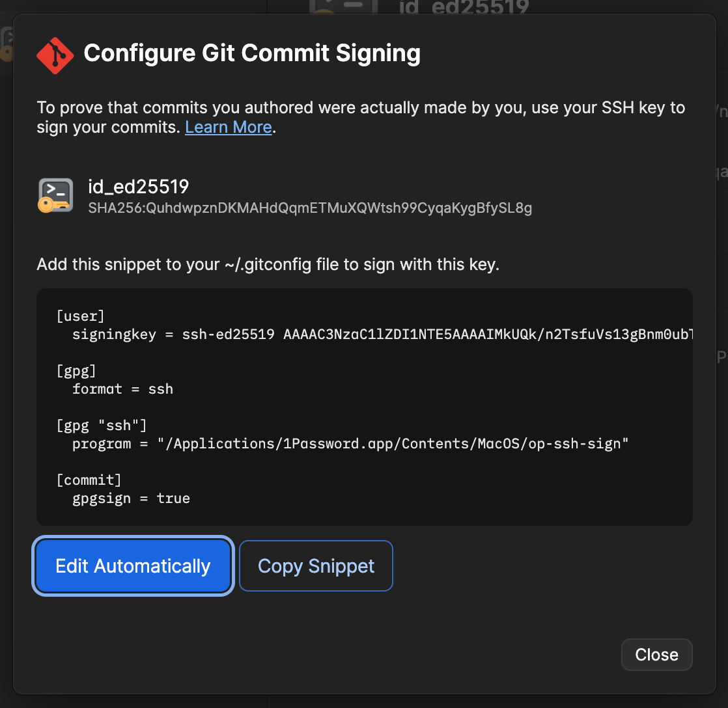Click the Configure Git Commit Signing heading
The width and height of the screenshot is (728, 708).
point(252,53)
